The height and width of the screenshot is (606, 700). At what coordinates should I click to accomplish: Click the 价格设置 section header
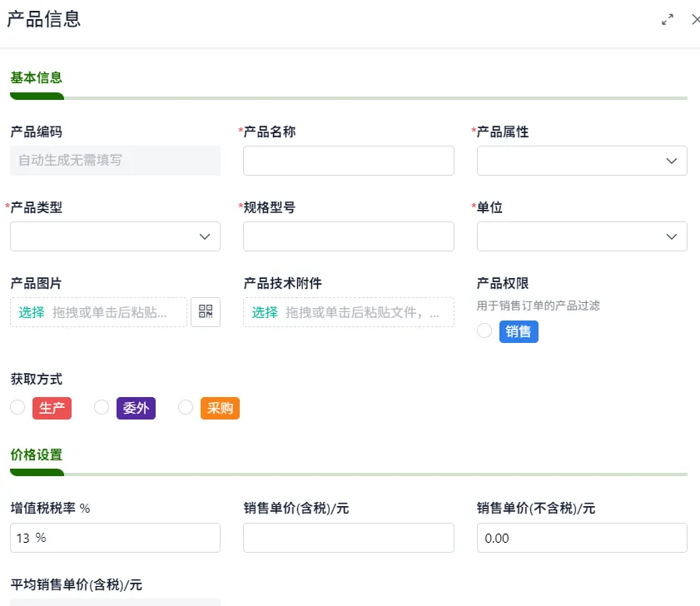[x=37, y=454]
